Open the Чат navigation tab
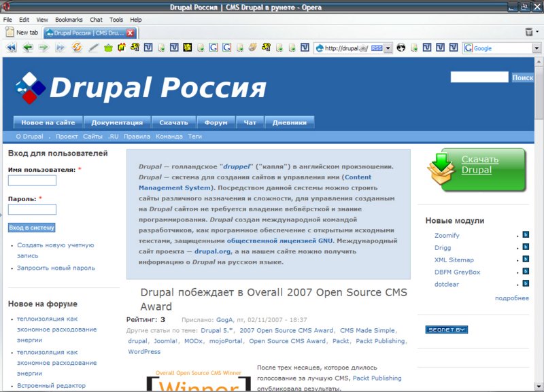 pyautogui.click(x=250, y=122)
